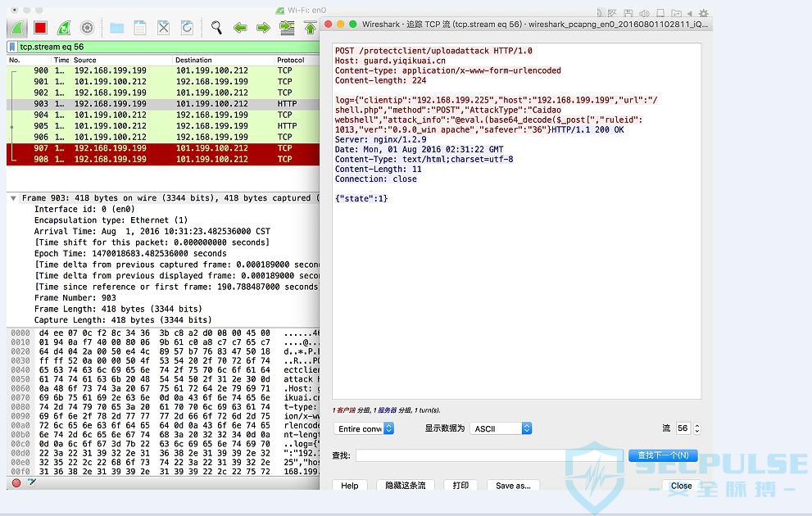Select the Time shift for this packet line
This screenshot has width=812, height=516.
[x=152, y=242]
